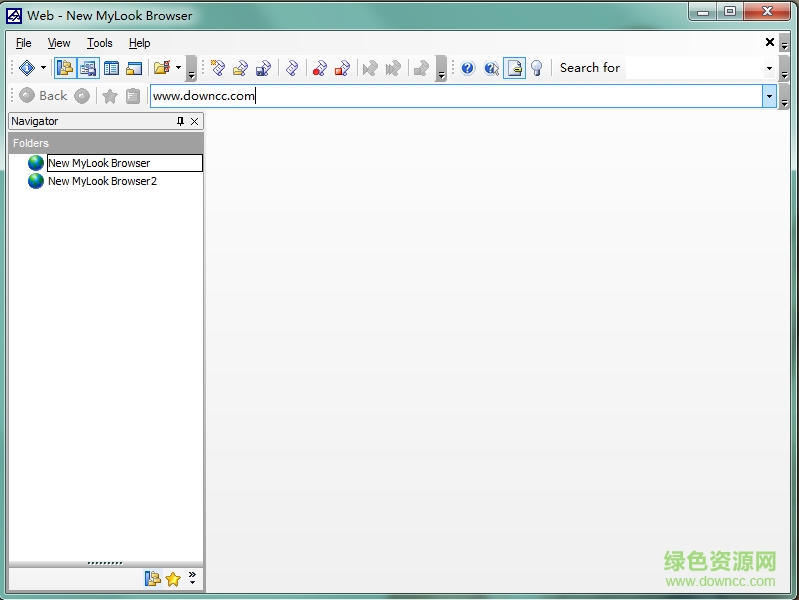Click the context help cursor icon

pyautogui.click(x=491, y=68)
